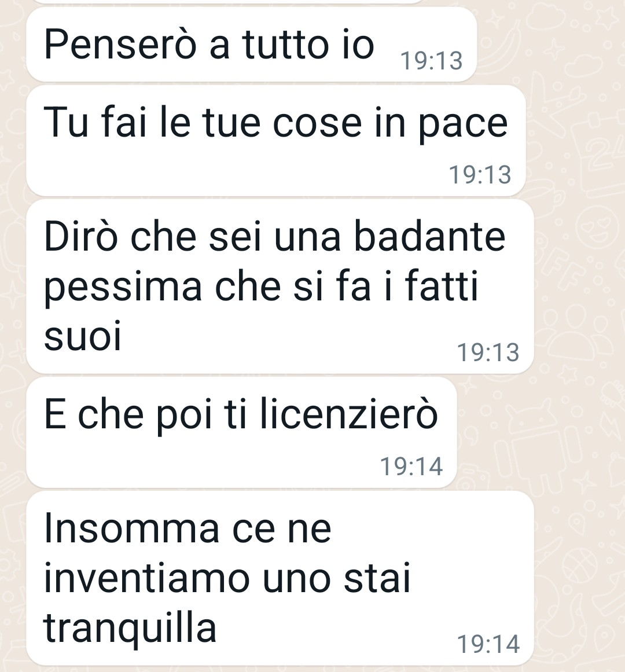Tap the "Dirò che sei una badante" message bubble
Screen dimensions: 625x672
tap(280, 287)
